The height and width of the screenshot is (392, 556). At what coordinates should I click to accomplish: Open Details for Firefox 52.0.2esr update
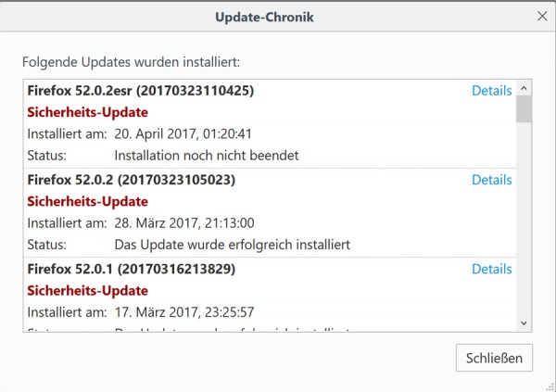(491, 91)
